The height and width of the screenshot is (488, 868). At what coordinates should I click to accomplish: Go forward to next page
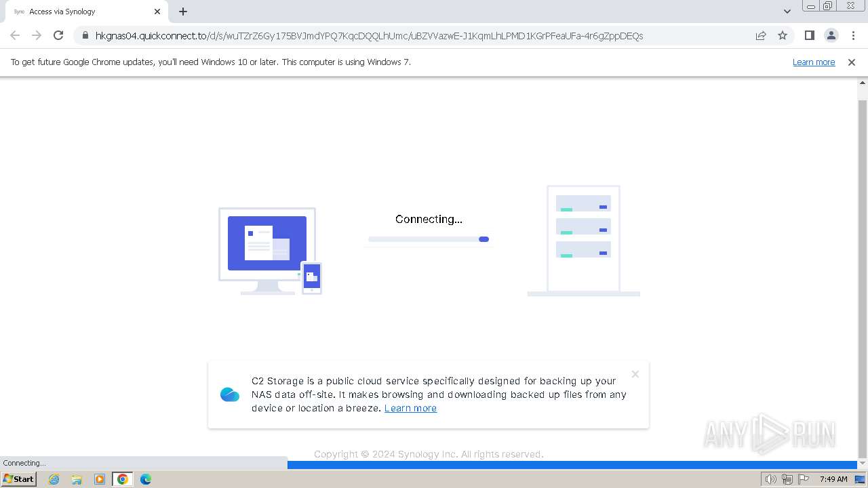(x=37, y=35)
